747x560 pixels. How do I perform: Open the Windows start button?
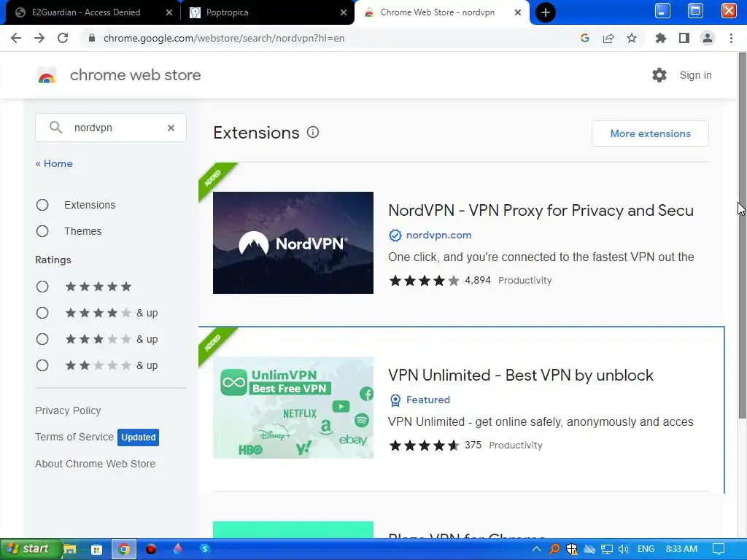(31, 548)
